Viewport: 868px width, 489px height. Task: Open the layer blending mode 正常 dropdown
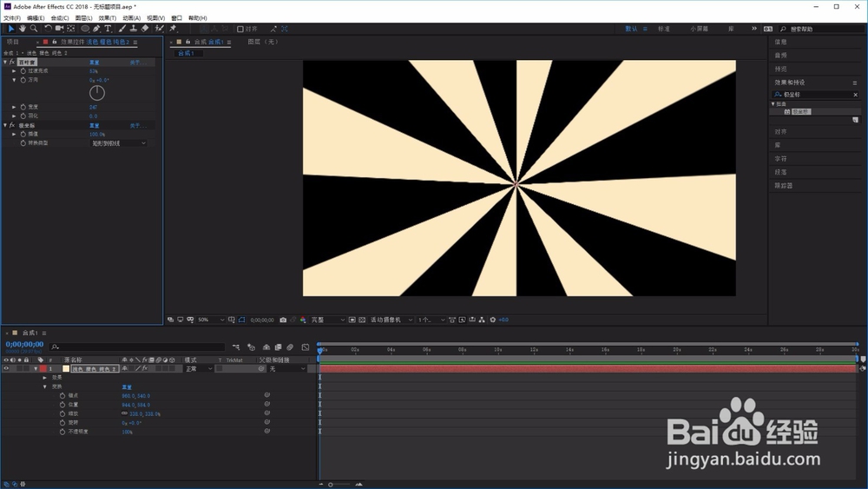[x=199, y=369]
